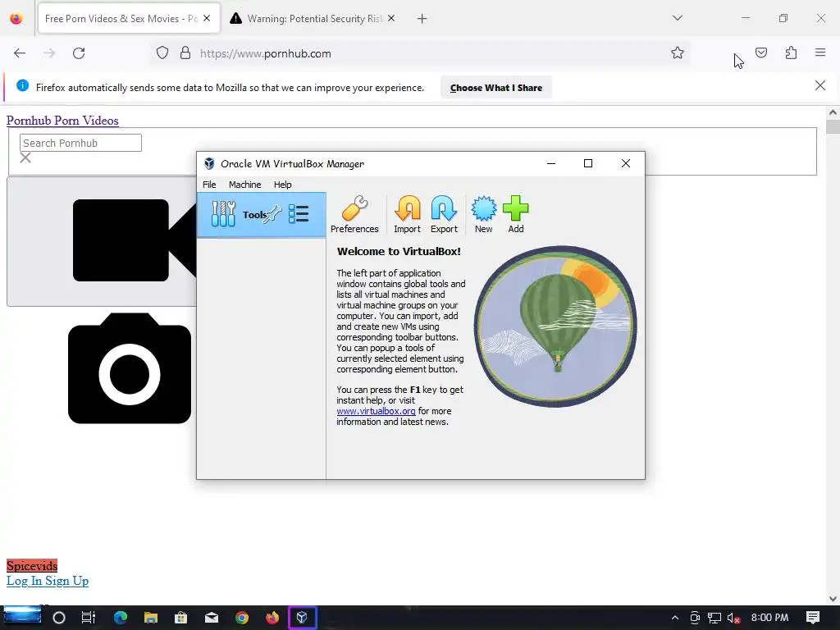Open a new Firefox tab

point(422,19)
